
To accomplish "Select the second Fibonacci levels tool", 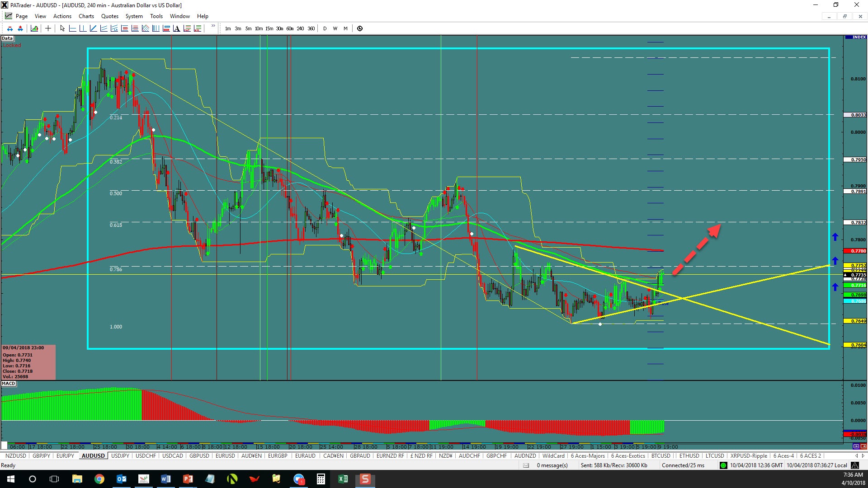I will [x=135, y=28].
